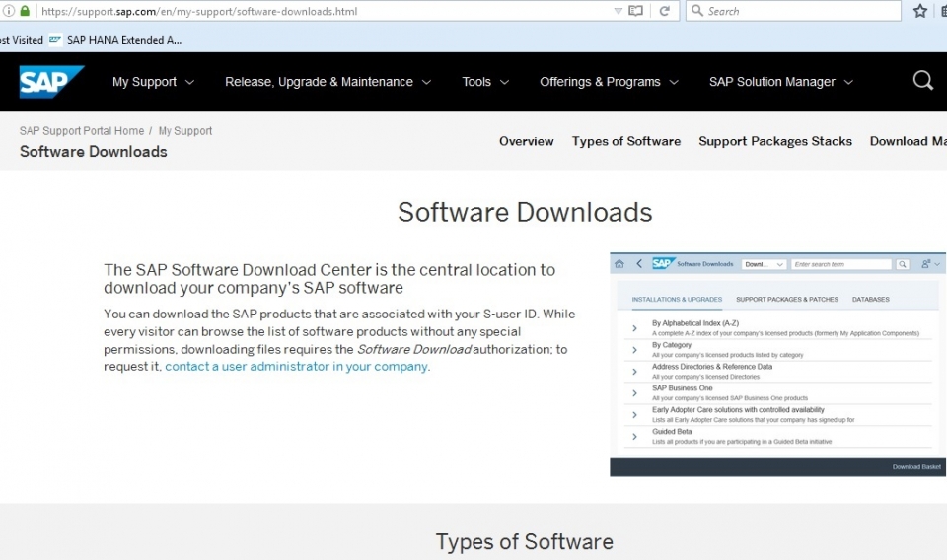The height and width of the screenshot is (560, 947).
Task: Click 'contact a user administrator in your company' link
Action: [x=296, y=366]
